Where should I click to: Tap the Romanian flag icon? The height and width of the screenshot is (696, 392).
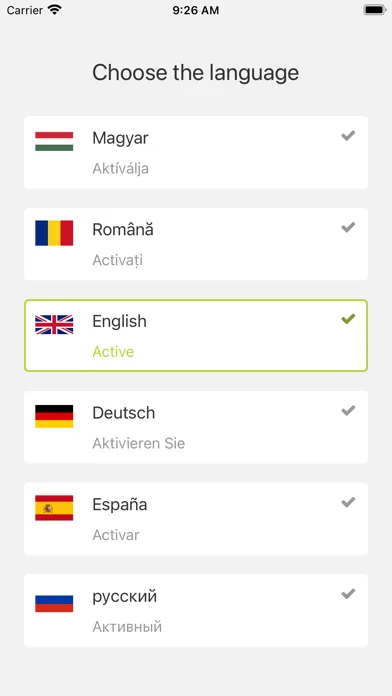[54, 233]
